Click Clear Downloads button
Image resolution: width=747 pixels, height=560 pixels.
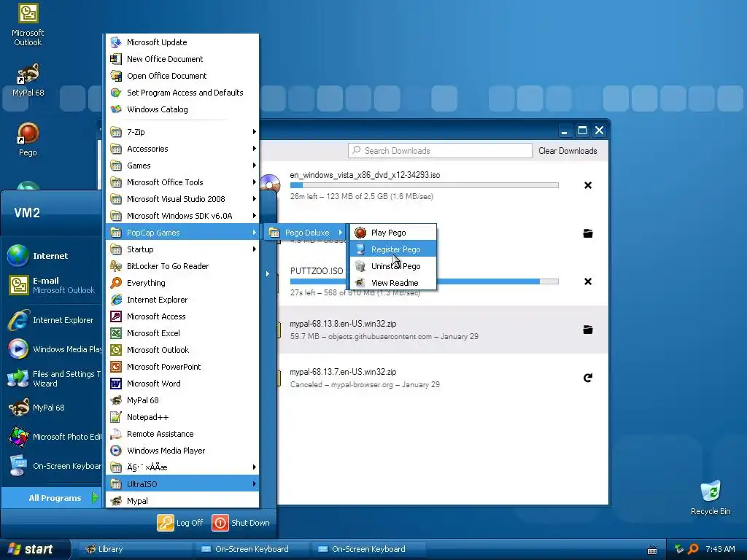click(x=568, y=150)
